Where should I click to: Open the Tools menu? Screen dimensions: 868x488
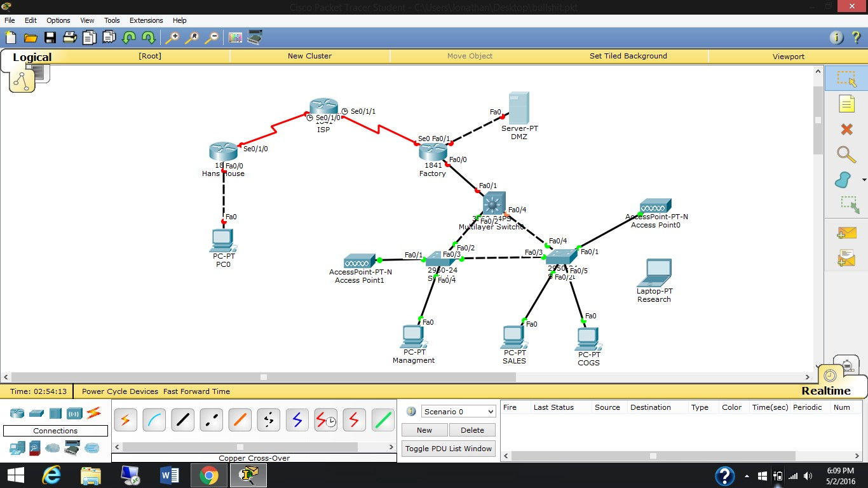[x=112, y=20]
